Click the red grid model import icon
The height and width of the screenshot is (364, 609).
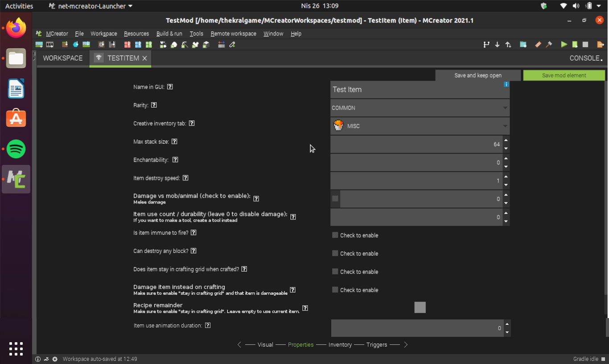(x=128, y=45)
